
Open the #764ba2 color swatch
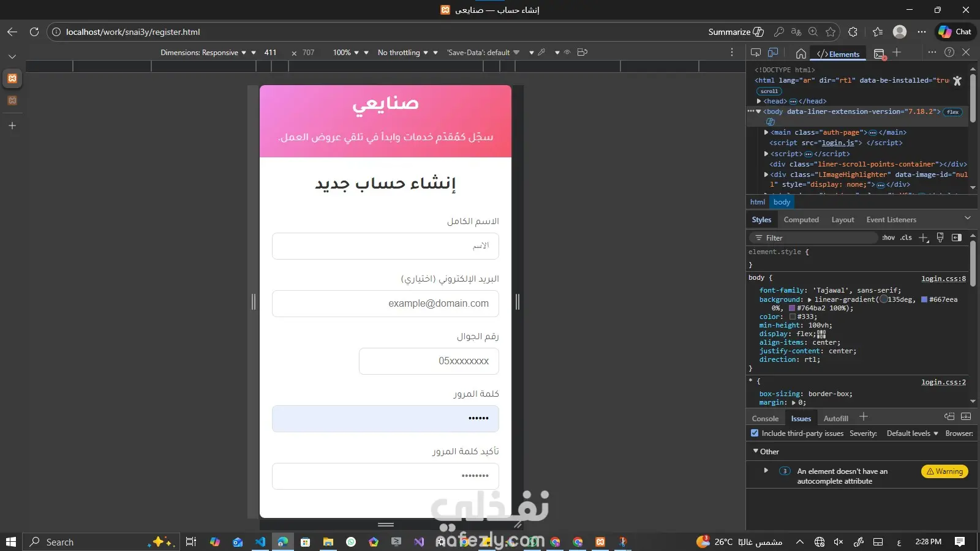[x=792, y=308]
